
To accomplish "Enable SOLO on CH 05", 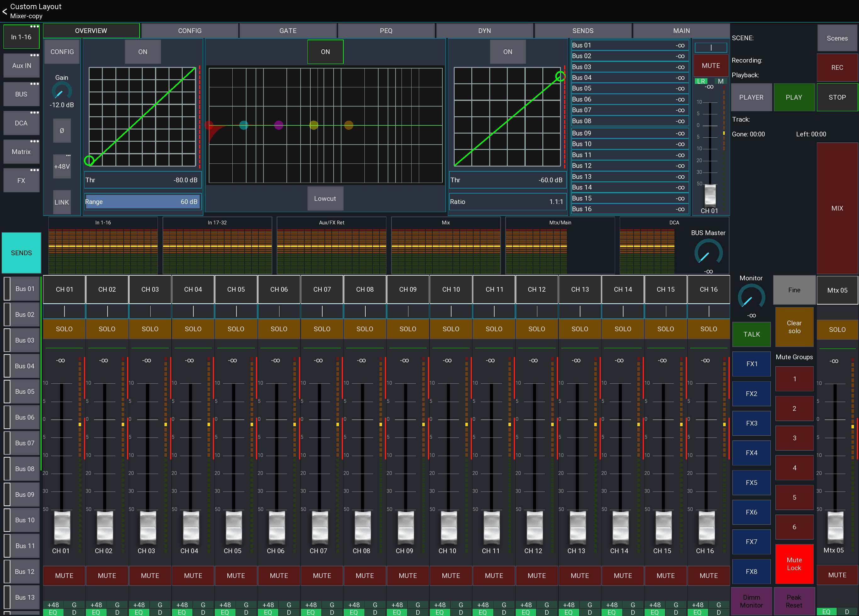I will pyautogui.click(x=236, y=329).
